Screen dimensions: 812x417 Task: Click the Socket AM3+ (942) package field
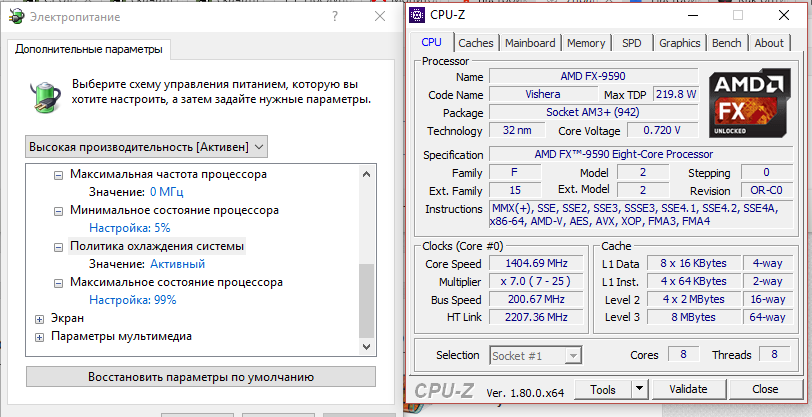click(593, 112)
